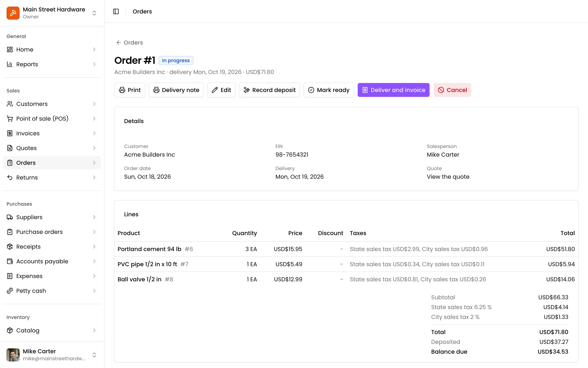Viewport: 588px width, 368px height.
Task: Expand the Invoices chevron
Action: (x=94, y=133)
